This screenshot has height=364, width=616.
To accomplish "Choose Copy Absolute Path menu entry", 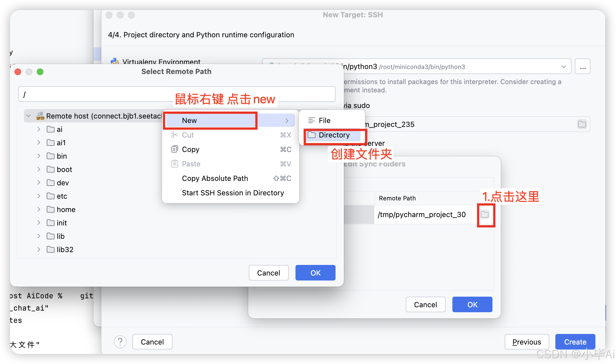I will [x=215, y=178].
